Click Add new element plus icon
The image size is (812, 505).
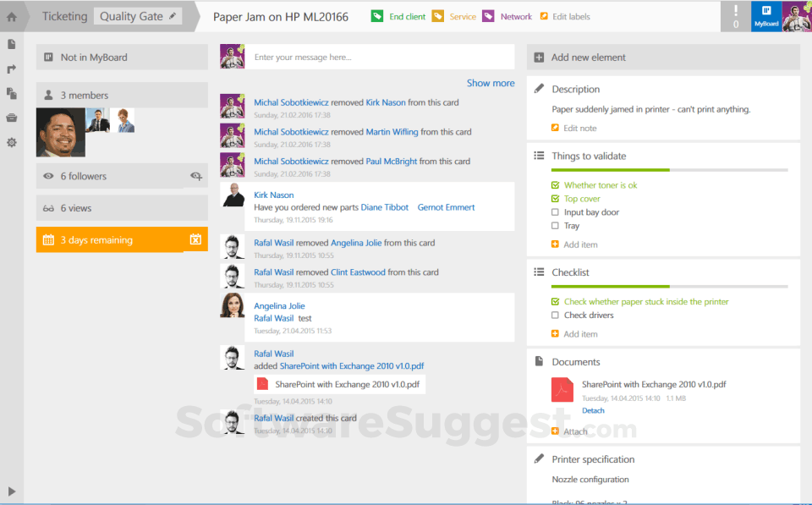pyautogui.click(x=539, y=58)
